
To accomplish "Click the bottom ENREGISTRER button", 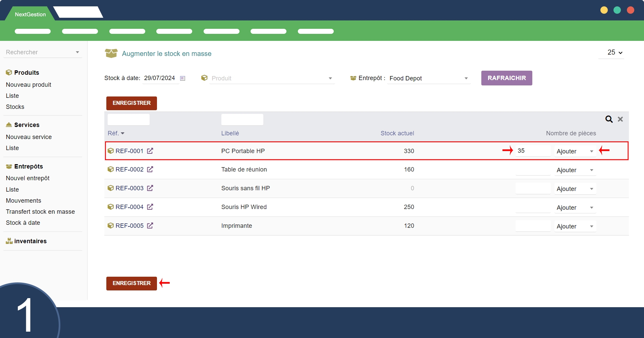I will pos(131,283).
